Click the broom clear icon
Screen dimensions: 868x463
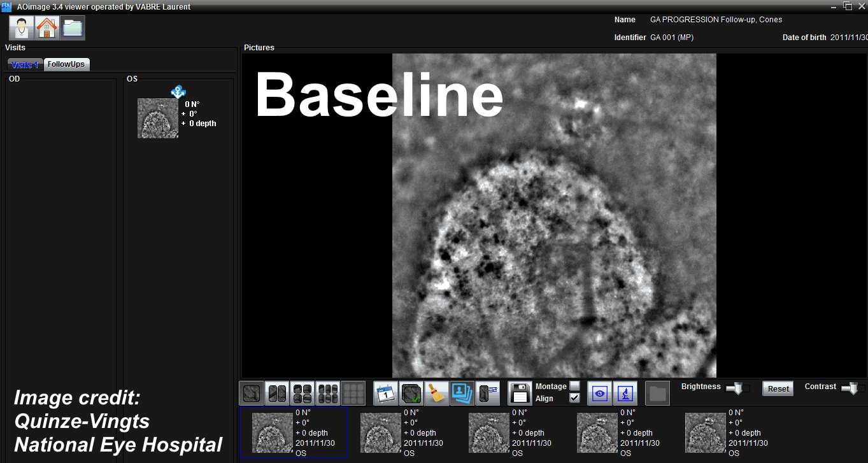[x=436, y=394]
